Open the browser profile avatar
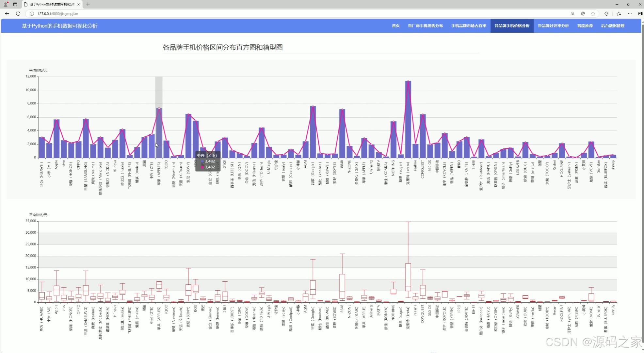This screenshot has width=644, height=353. point(6,4)
